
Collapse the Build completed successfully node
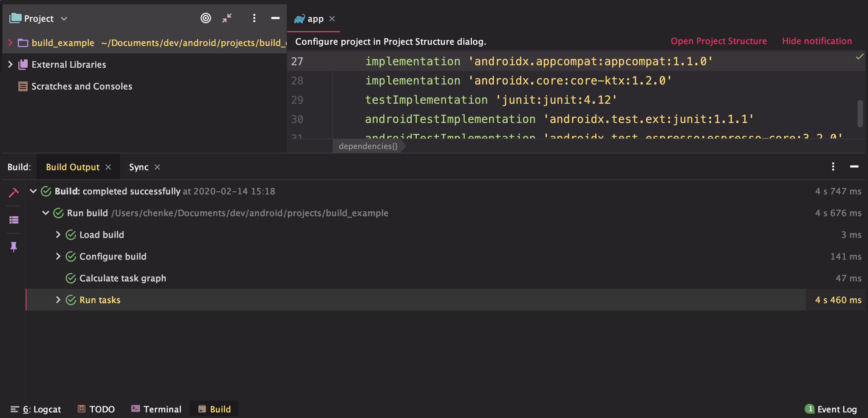coord(33,191)
